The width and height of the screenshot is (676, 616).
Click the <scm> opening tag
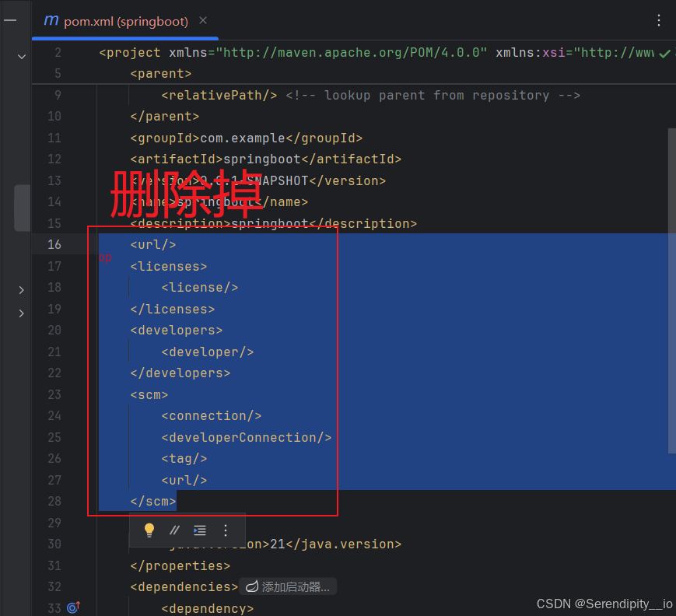[x=149, y=395]
